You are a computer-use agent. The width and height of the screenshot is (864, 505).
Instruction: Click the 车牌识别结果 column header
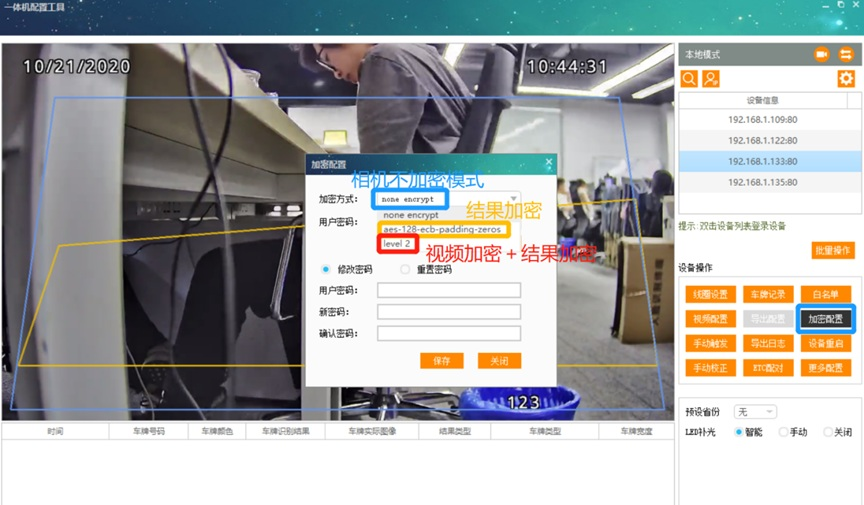(285, 431)
